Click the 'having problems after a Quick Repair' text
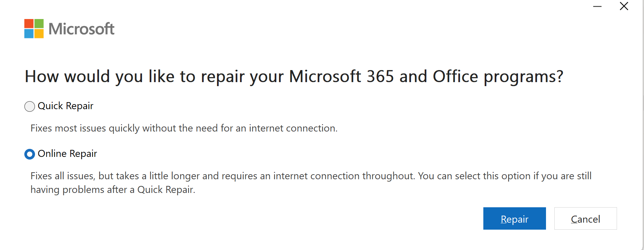Screen dimensions: 644x250 click(x=113, y=190)
